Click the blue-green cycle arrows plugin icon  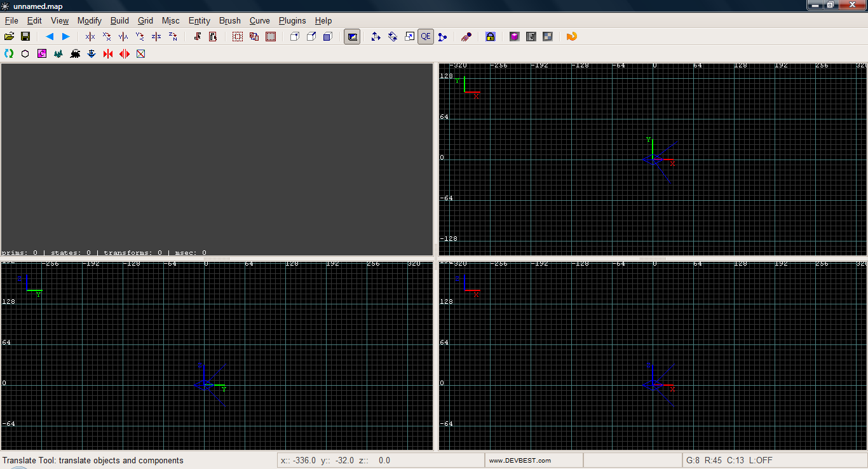click(9, 54)
